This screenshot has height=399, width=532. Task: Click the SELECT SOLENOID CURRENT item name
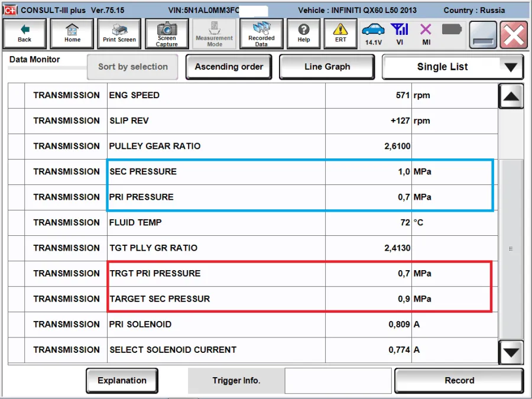coord(173,350)
